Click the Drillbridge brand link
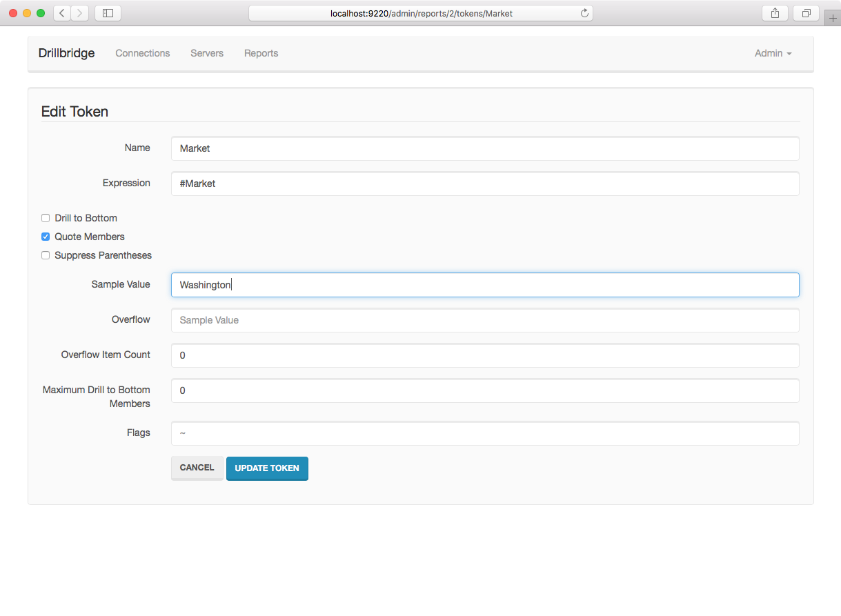This screenshot has height=616, width=841. coord(66,53)
